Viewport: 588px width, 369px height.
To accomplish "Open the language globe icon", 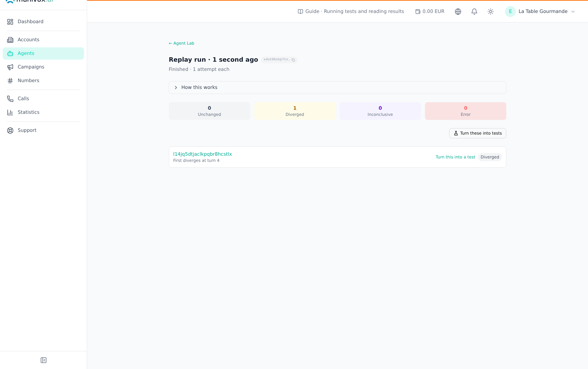I will (458, 12).
